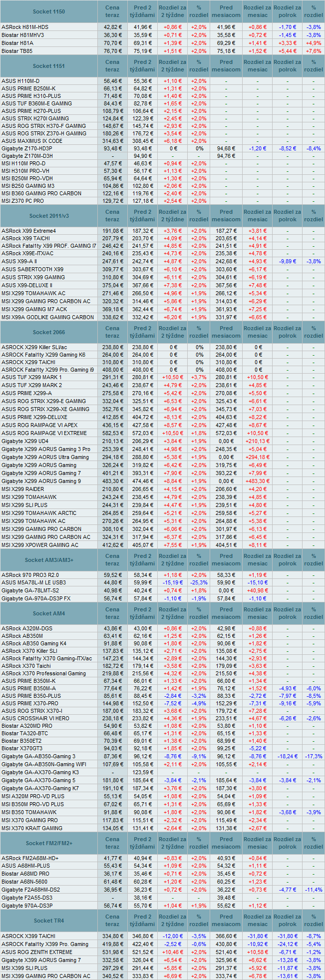
Task: Select MSI B350 TOMAHAWK row name
Action: pos(29,812)
